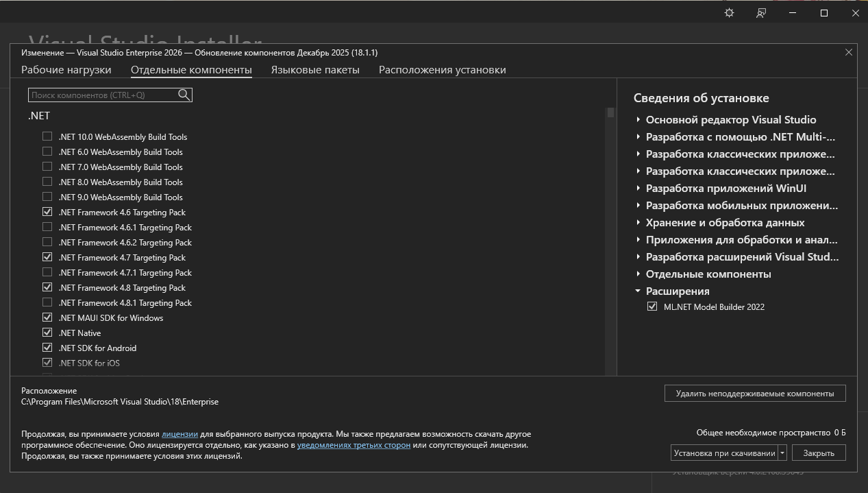Toggle the .NET MAUI SDK for Windows checkbox
Screen dimensions: 868x493
[x=47, y=318]
